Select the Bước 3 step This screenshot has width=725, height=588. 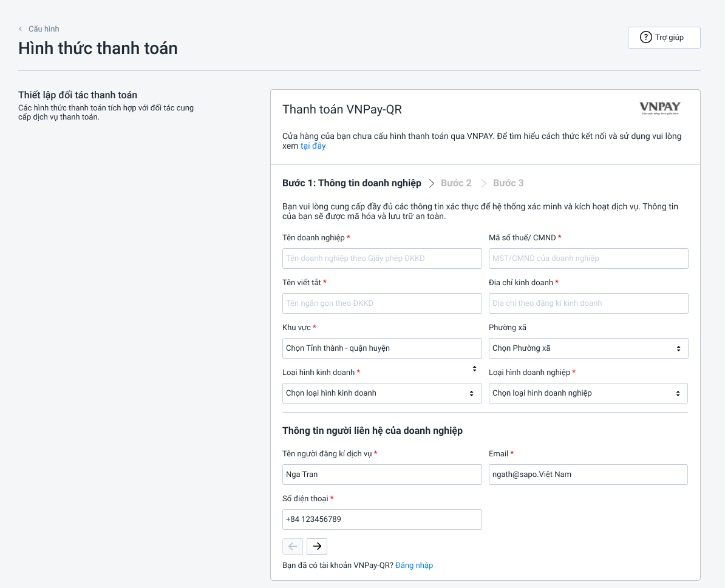(x=508, y=183)
